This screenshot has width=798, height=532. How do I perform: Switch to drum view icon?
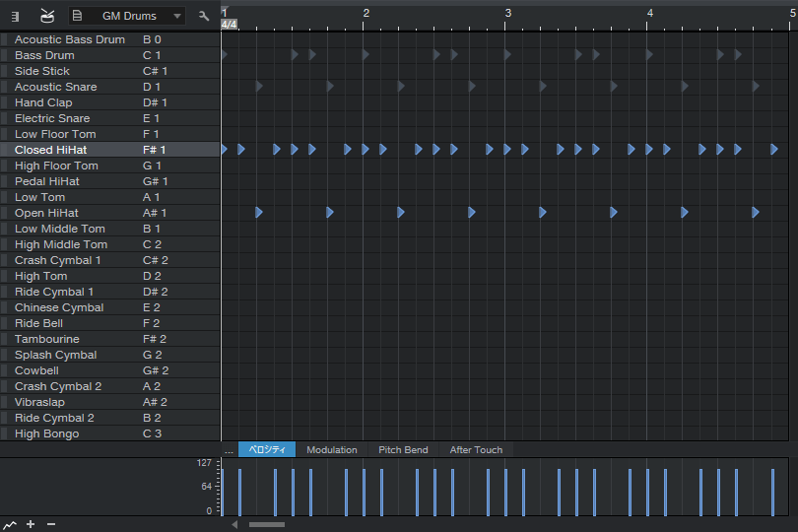[x=47, y=16]
